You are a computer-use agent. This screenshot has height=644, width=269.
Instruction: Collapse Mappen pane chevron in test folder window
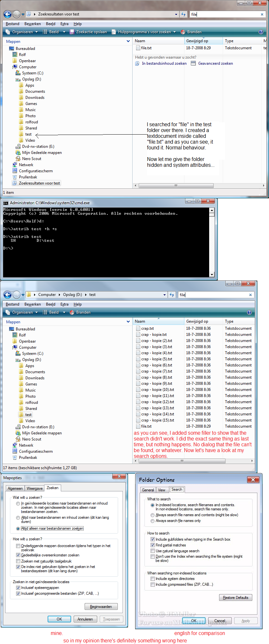(128, 322)
